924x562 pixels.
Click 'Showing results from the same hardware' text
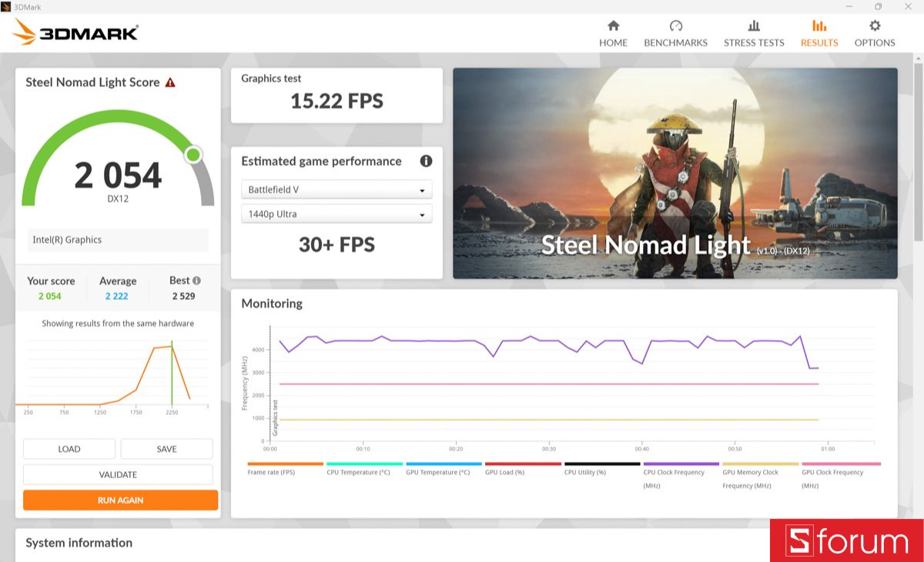point(118,323)
